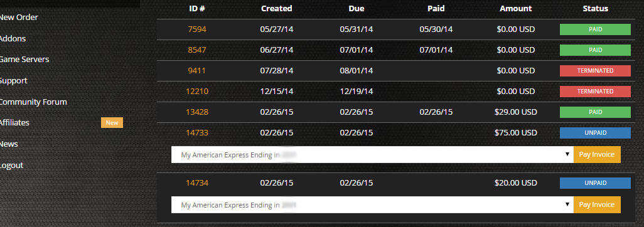Open News from sidebar

pyautogui.click(x=9, y=144)
